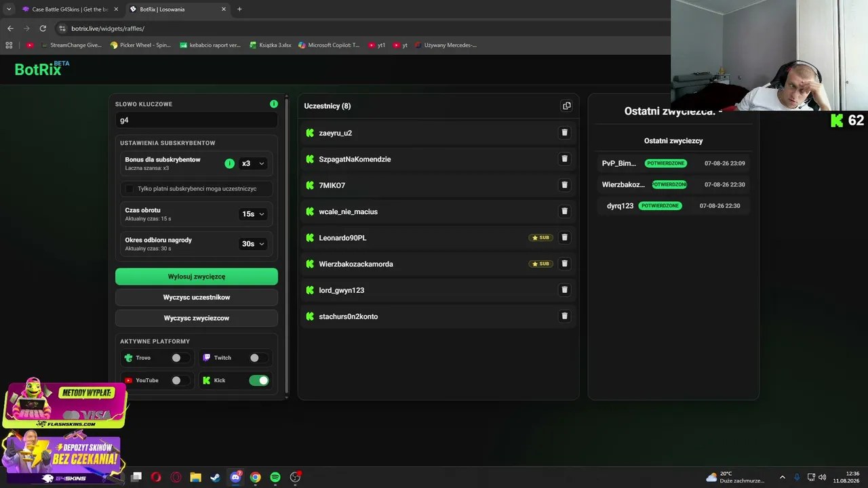
Task: Open the Picker Wheel bookmark
Action: (140, 45)
